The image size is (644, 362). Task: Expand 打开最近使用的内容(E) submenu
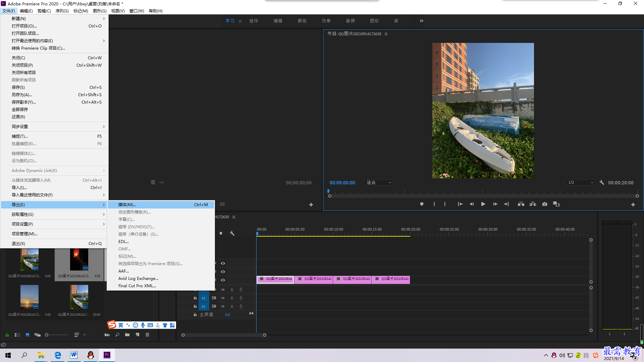tap(54, 41)
